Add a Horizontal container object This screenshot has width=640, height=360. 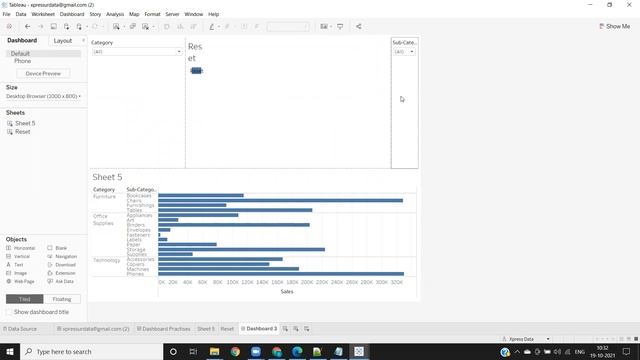(20, 248)
